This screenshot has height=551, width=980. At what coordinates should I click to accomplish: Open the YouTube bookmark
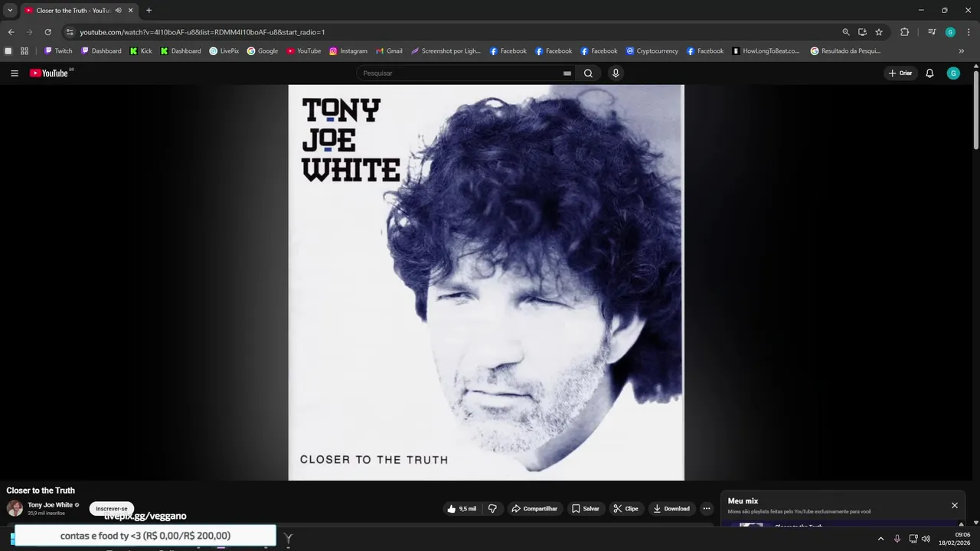(304, 51)
